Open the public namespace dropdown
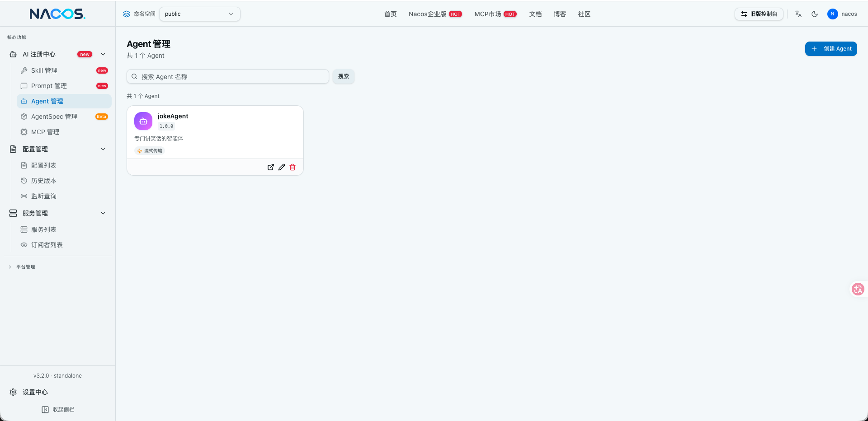This screenshot has width=868, height=421. [199, 14]
